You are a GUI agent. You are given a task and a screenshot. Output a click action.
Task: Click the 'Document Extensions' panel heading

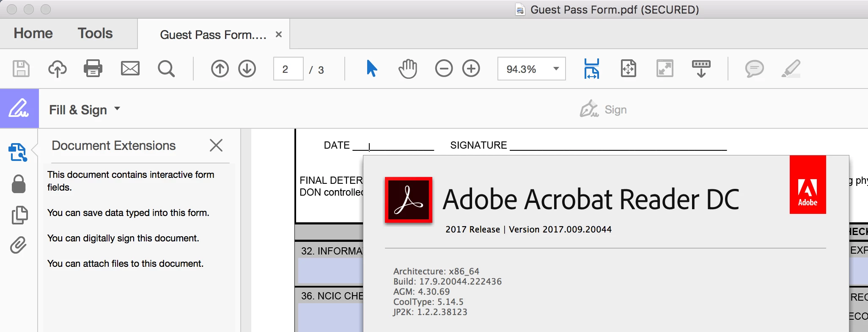[114, 146]
